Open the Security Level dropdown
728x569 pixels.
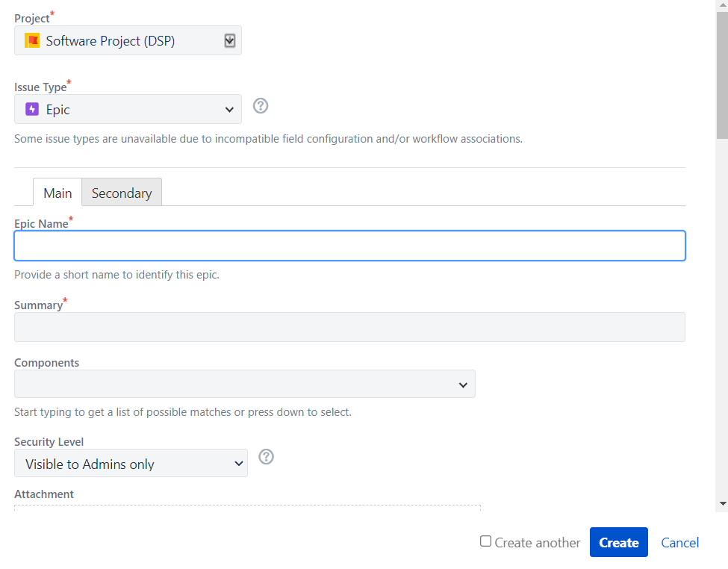click(131, 464)
